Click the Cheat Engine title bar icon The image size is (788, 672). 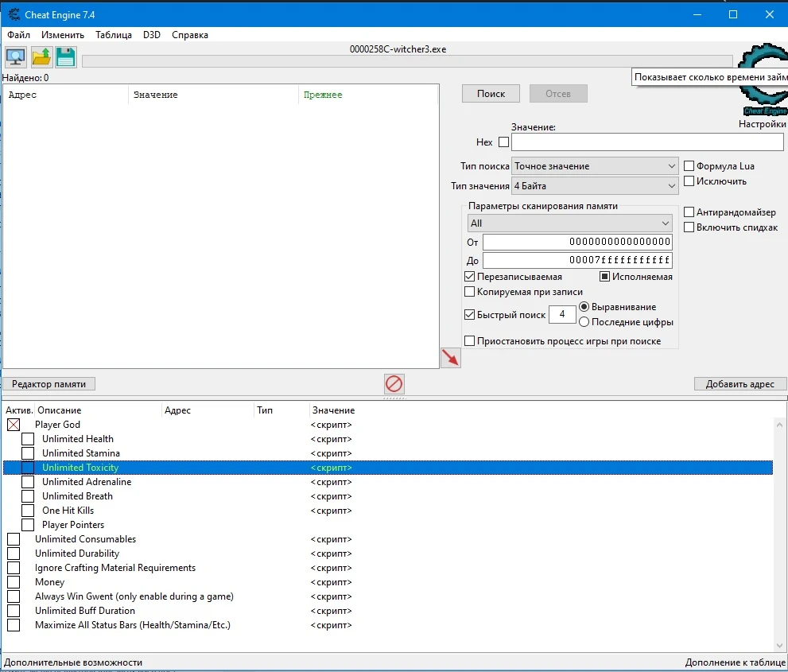(14, 15)
